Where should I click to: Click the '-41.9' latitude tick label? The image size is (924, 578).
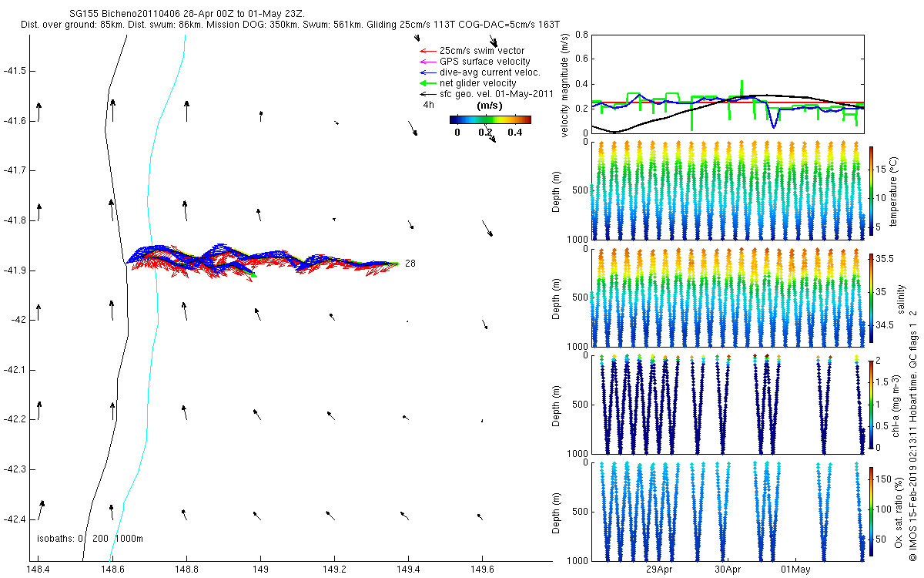pyautogui.click(x=15, y=271)
